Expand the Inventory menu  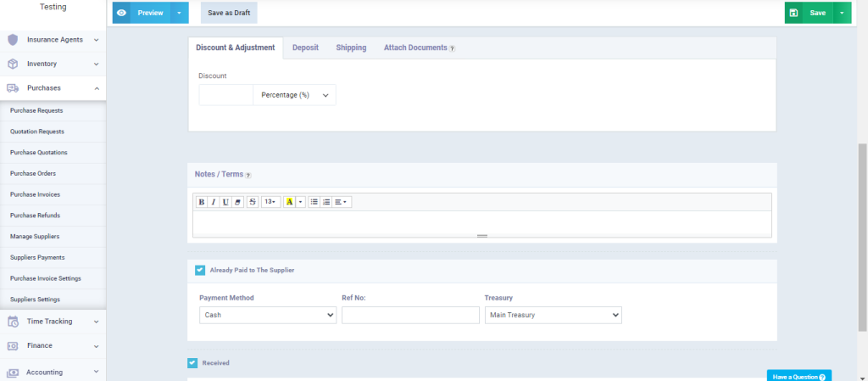point(97,64)
